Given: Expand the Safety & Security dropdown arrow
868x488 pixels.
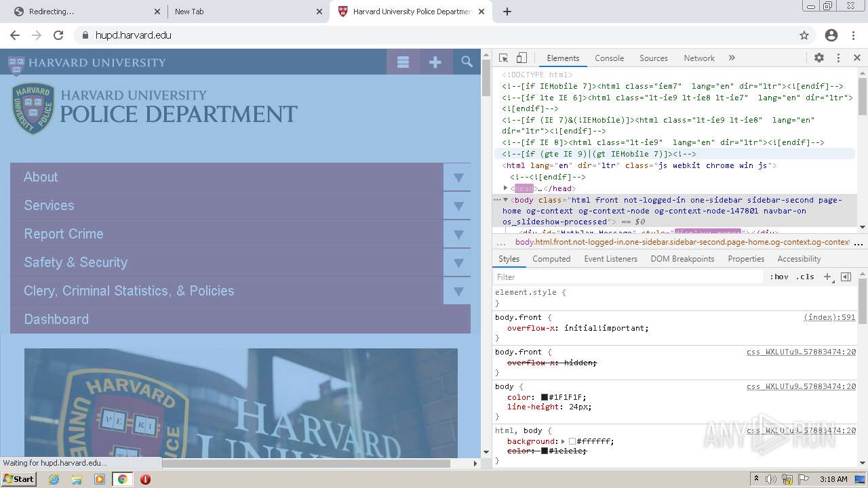Looking at the screenshot, I should tap(458, 263).
